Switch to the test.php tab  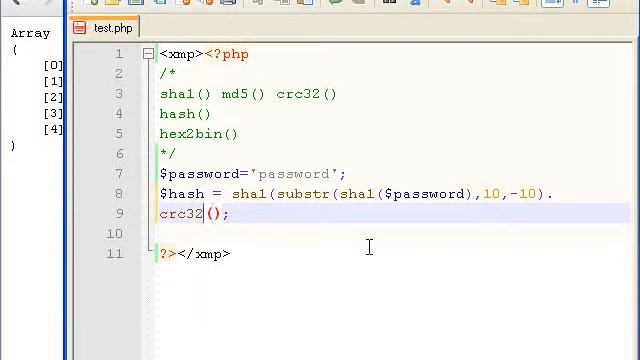tap(104, 28)
